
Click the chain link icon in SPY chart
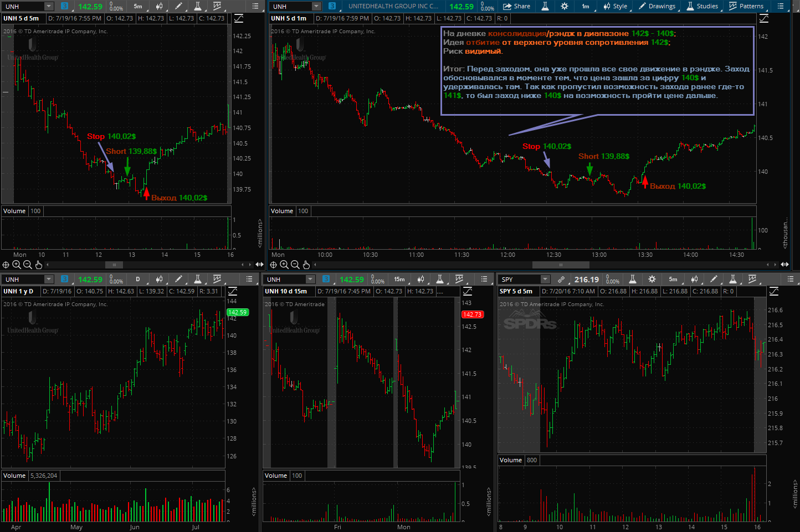click(561, 280)
